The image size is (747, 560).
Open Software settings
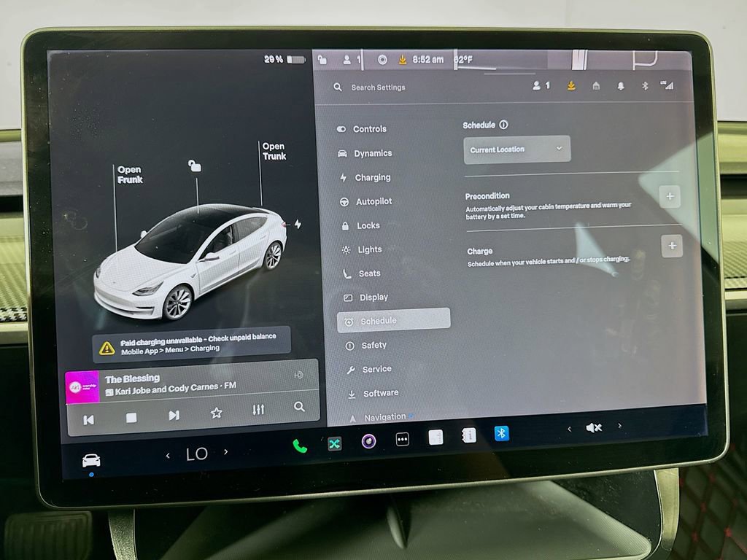373,393
